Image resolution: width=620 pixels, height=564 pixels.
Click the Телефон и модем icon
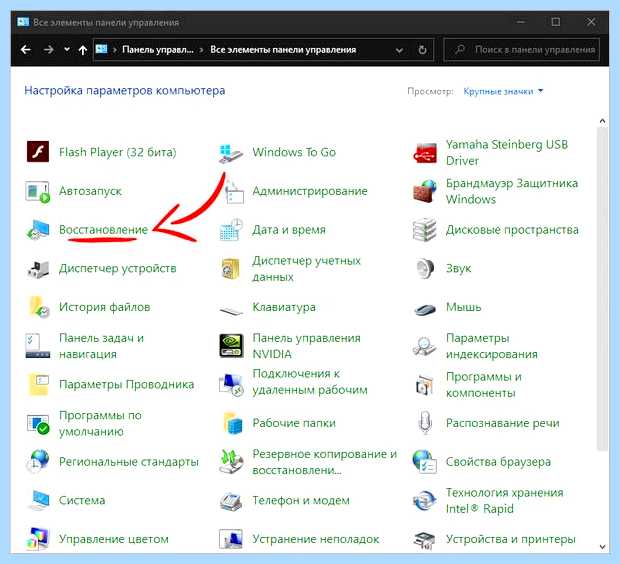231,502
